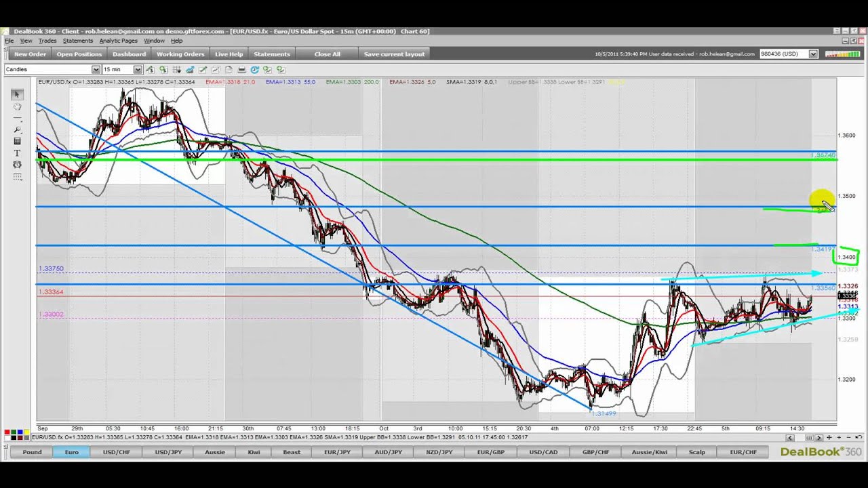The image size is (868, 488).
Task: Click the refresh chart clock icon
Action: point(254,70)
